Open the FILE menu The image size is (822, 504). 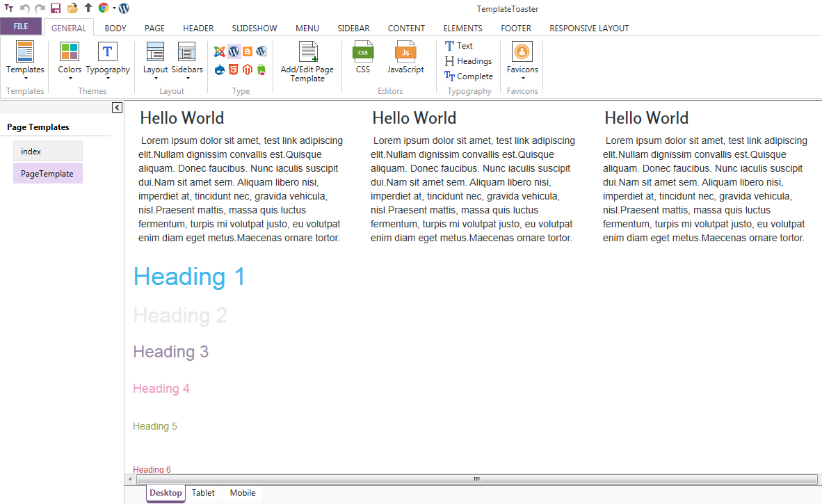coord(21,26)
